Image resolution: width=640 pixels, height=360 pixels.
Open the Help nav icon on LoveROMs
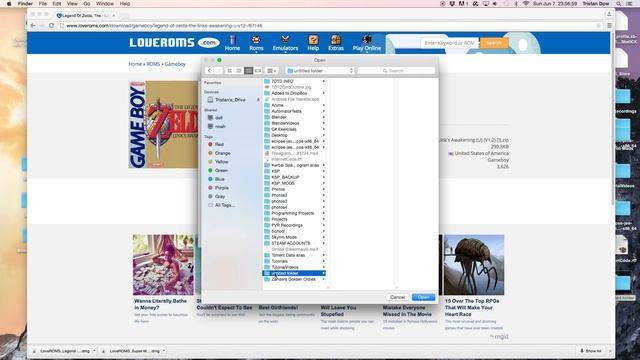pyautogui.click(x=313, y=43)
